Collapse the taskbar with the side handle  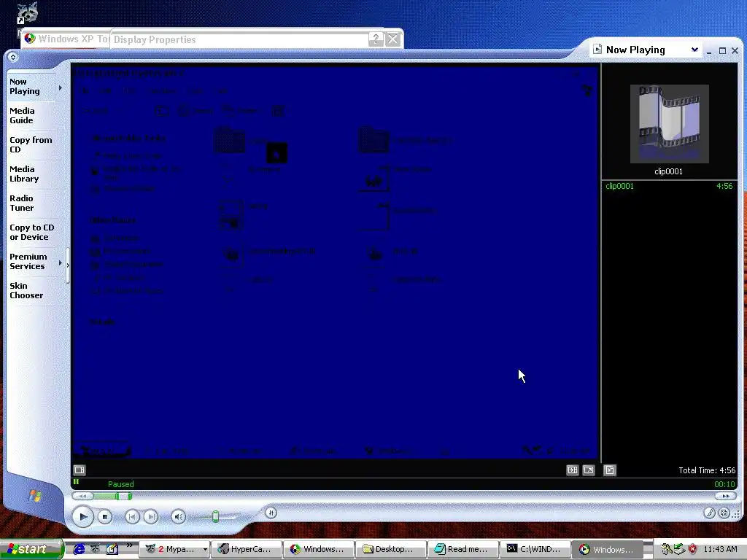pyautogui.click(x=68, y=265)
